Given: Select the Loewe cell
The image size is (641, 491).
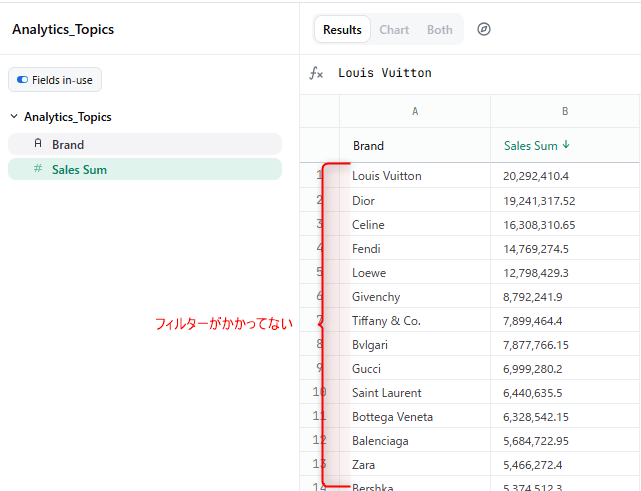Looking at the screenshot, I should 415,273.
